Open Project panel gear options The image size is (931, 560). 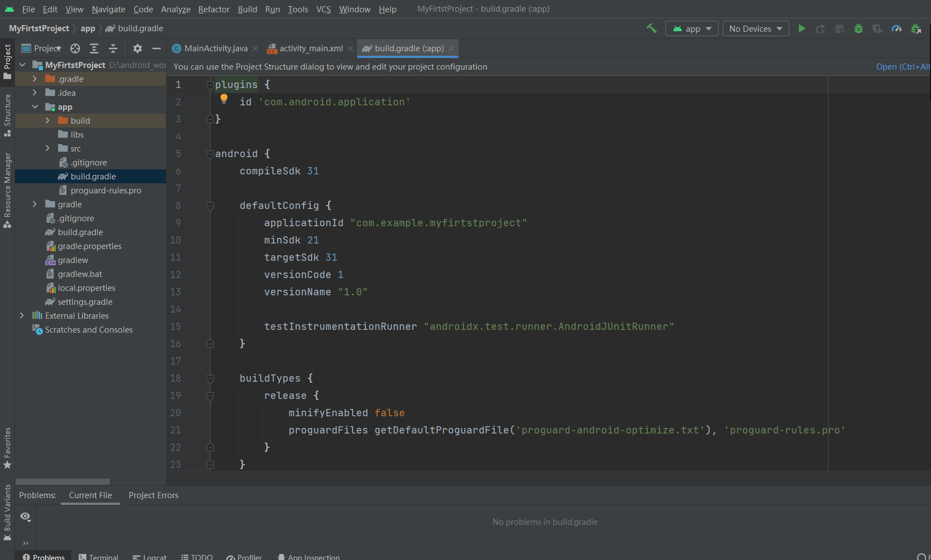138,48
